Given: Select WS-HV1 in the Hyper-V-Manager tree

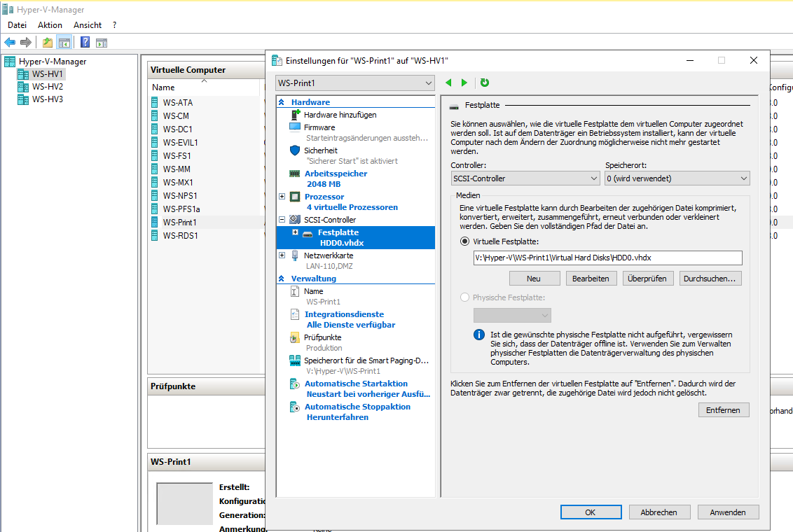Looking at the screenshot, I should [x=48, y=74].
